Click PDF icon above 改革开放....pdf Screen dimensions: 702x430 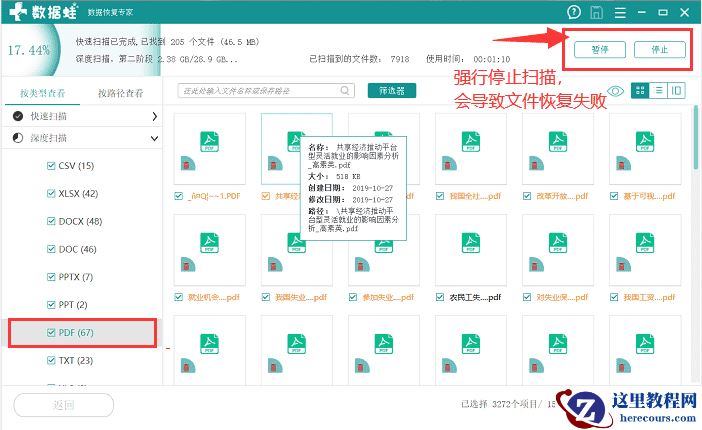pos(558,142)
